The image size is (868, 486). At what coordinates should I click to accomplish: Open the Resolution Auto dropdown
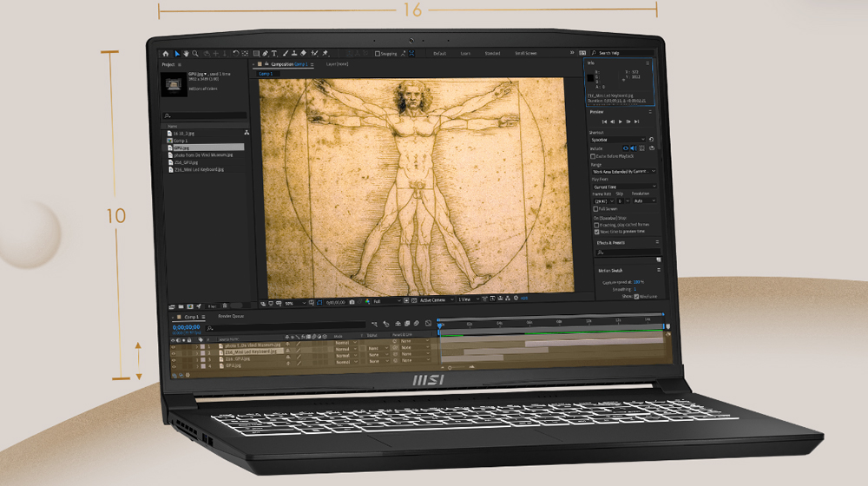(x=644, y=201)
